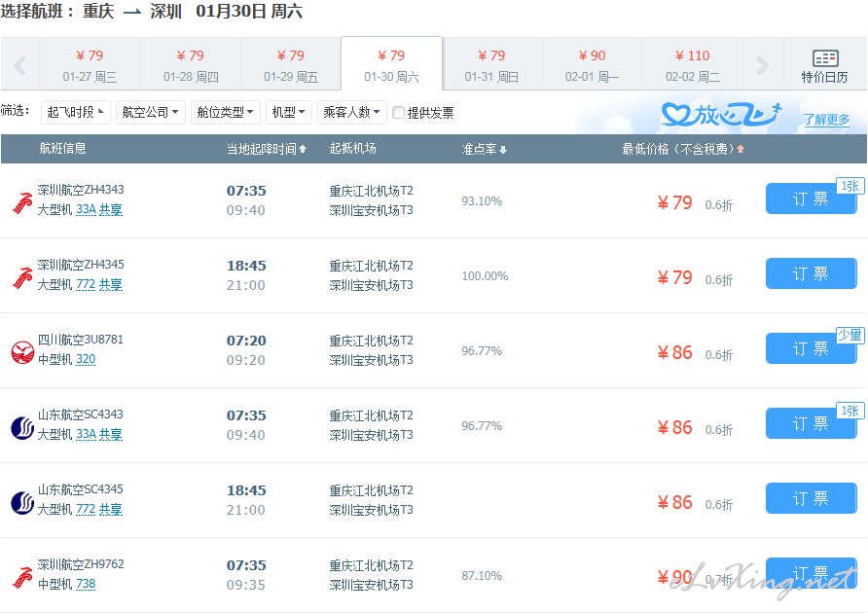Open the 了解更多 link
868x613 pixels.
tap(826, 120)
